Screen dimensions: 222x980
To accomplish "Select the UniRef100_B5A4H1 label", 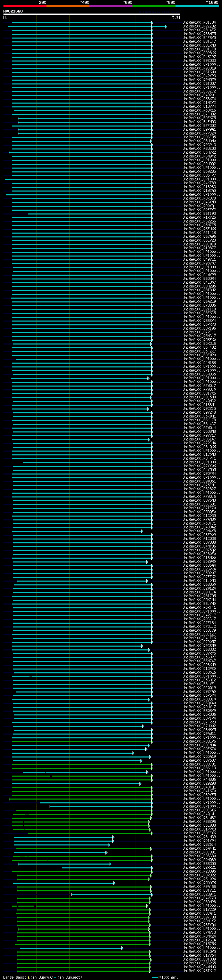I will (199, 848).
